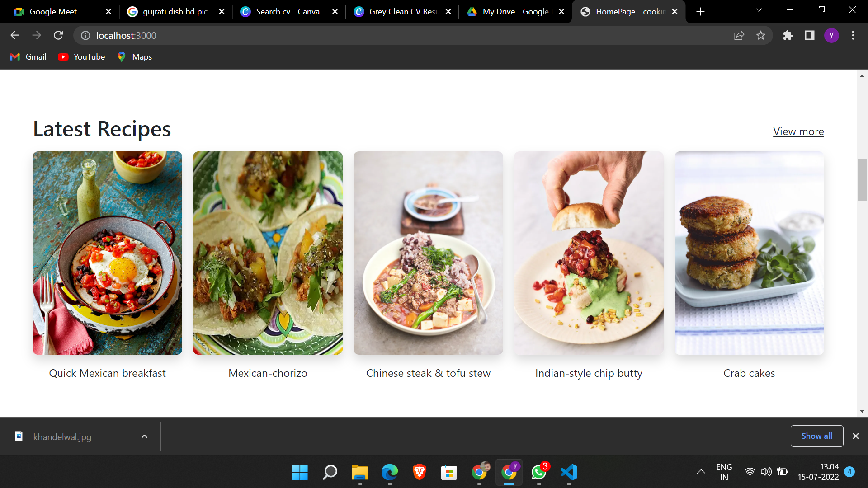Bookmark this page using the star icon
This screenshot has width=868, height=488.
pos(761,35)
